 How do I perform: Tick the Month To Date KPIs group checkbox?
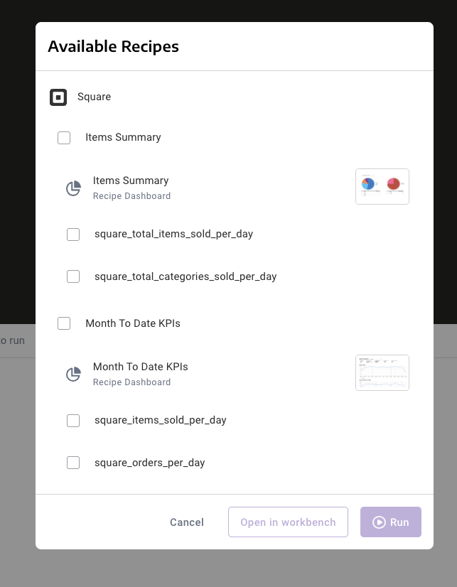[64, 323]
